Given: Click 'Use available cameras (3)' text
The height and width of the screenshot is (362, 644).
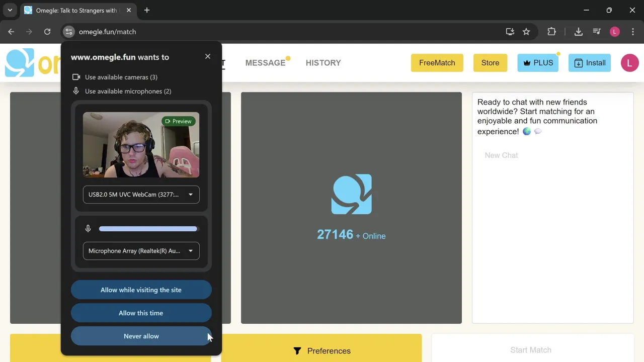Looking at the screenshot, I should coord(121,77).
